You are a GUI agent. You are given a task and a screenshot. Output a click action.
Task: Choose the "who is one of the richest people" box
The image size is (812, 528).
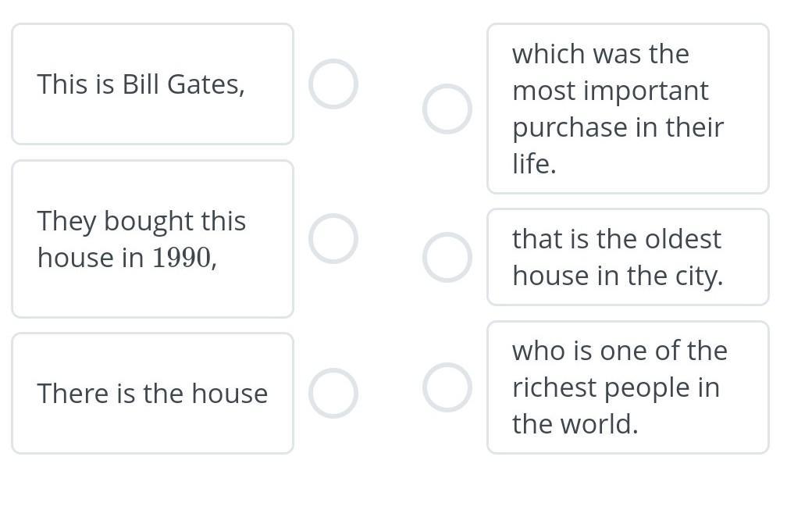pos(628,387)
